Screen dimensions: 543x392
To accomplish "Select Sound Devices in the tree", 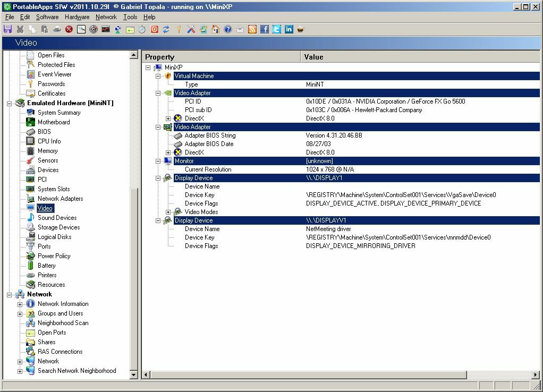I will tap(57, 218).
